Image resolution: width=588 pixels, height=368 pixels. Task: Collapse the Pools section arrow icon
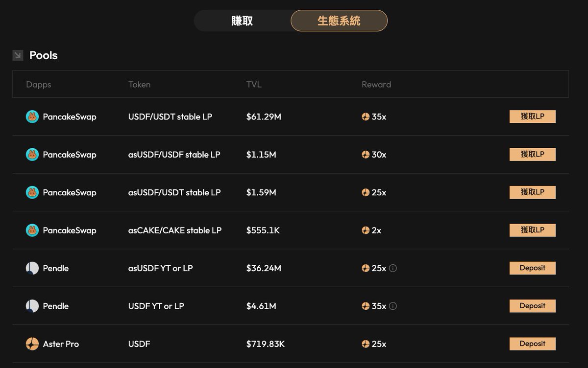[x=18, y=55]
